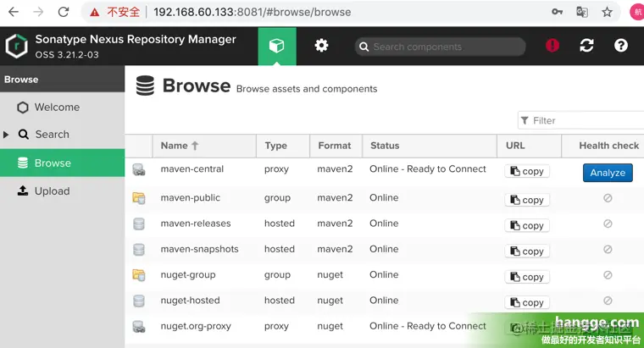Viewport: 644px width, 348px height.
Task: Click the Nexus hexagon logo
Action: point(16,46)
